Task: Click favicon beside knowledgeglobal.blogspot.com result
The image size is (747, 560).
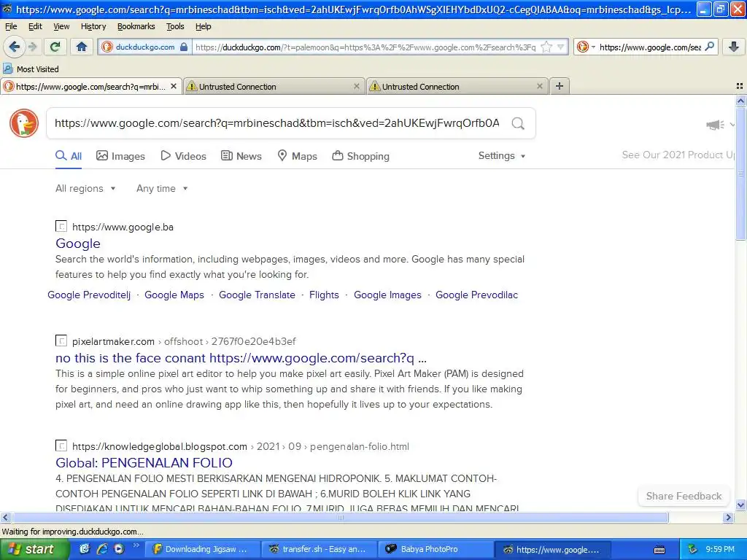Action: [61, 446]
